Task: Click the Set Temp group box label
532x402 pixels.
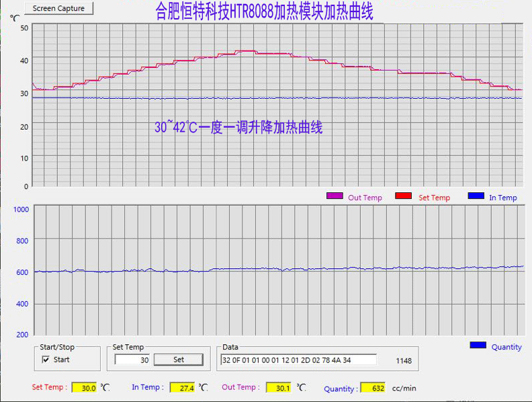Action: 128,347
